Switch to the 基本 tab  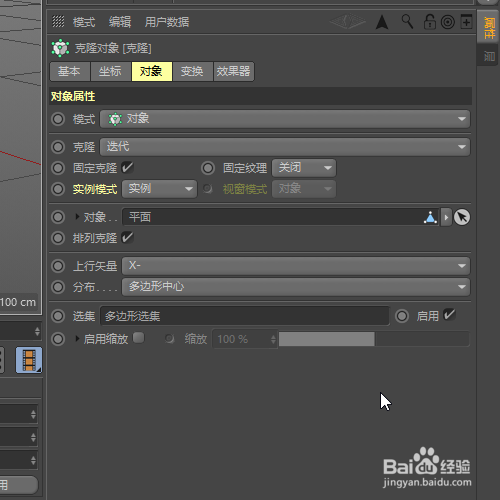click(x=70, y=71)
